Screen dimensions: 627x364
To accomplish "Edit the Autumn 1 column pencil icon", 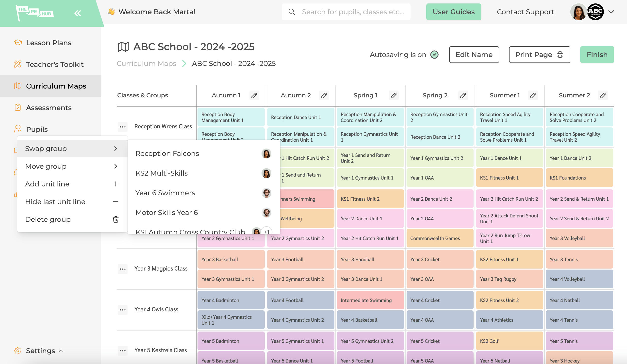I will [x=254, y=95].
